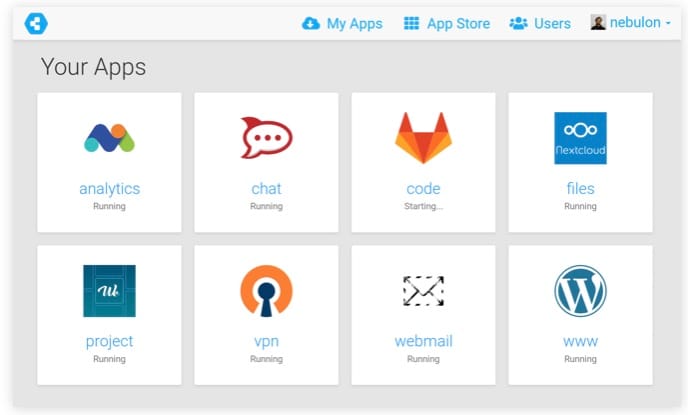Click the Running status under analytics
The width and height of the screenshot is (688, 415).
coord(109,206)
